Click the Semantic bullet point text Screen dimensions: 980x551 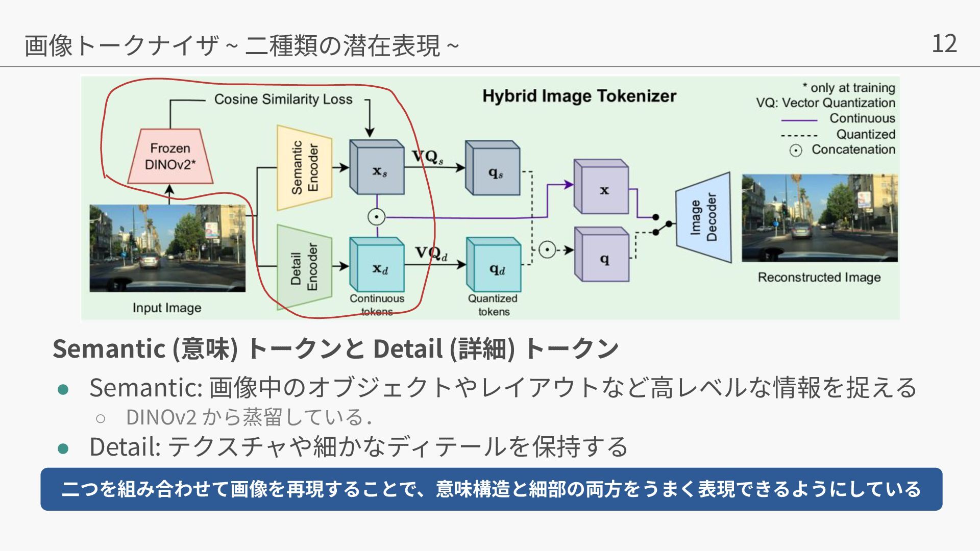click(x=503, y=387)
